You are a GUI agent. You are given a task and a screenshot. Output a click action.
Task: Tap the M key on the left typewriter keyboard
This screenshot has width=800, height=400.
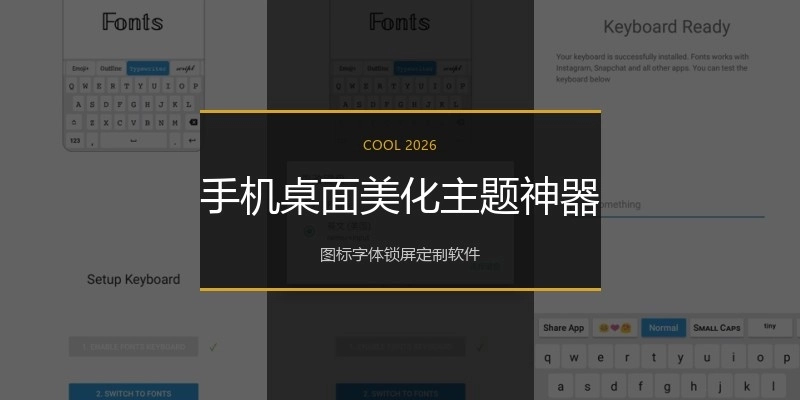[175, 122]
